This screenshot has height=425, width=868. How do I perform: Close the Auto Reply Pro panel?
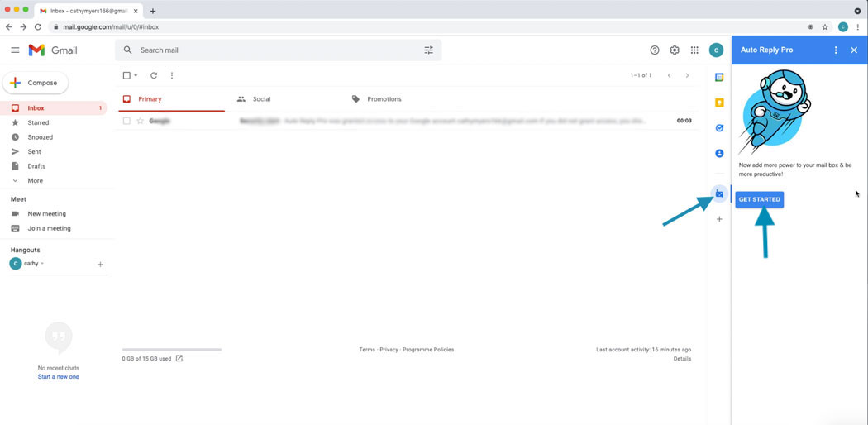854,50
